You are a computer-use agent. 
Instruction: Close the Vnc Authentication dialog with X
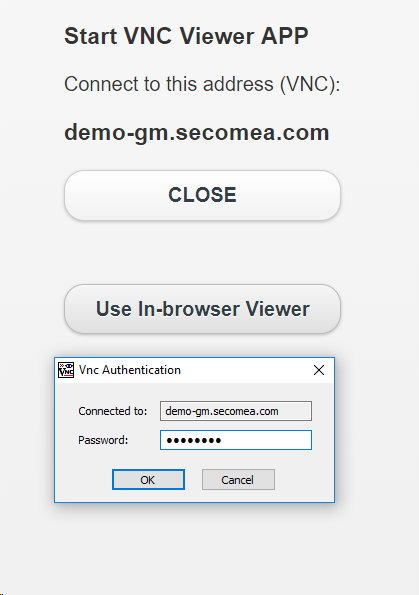(319, 370)
